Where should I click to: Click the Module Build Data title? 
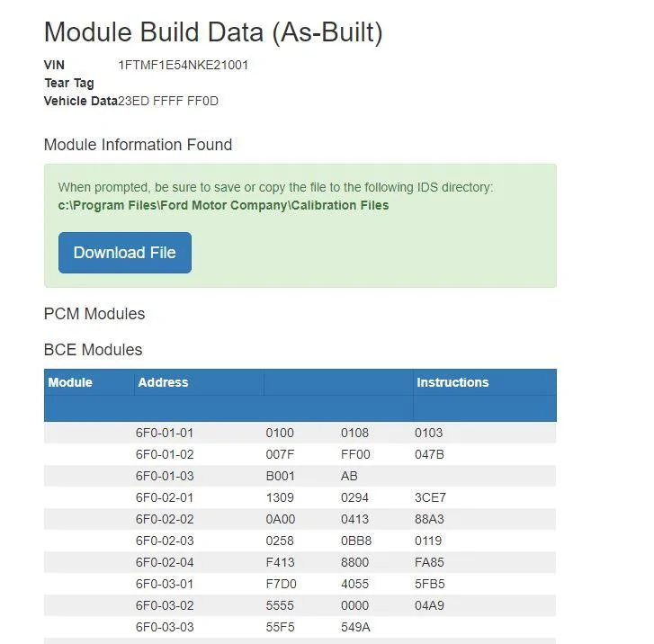pos(213,32)
